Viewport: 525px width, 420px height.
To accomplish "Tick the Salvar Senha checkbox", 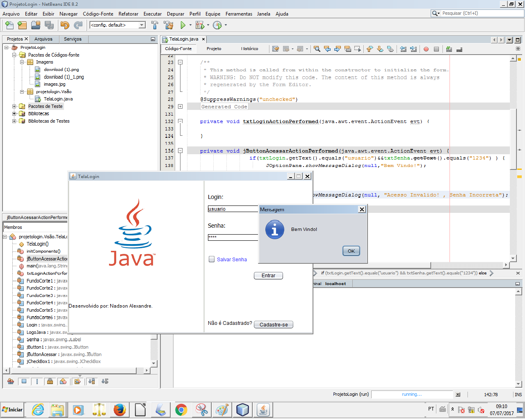I will coord(212,259).
